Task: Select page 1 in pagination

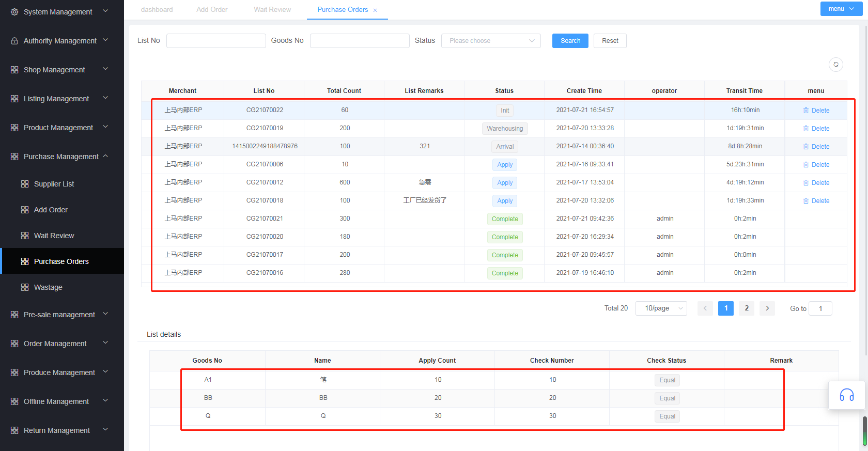Action: tap(726, 308)
